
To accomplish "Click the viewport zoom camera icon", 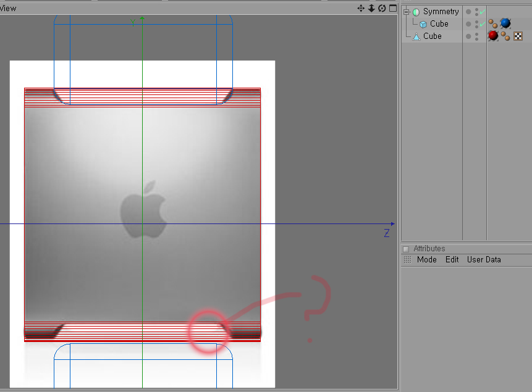I will click(x=371, y=8).
